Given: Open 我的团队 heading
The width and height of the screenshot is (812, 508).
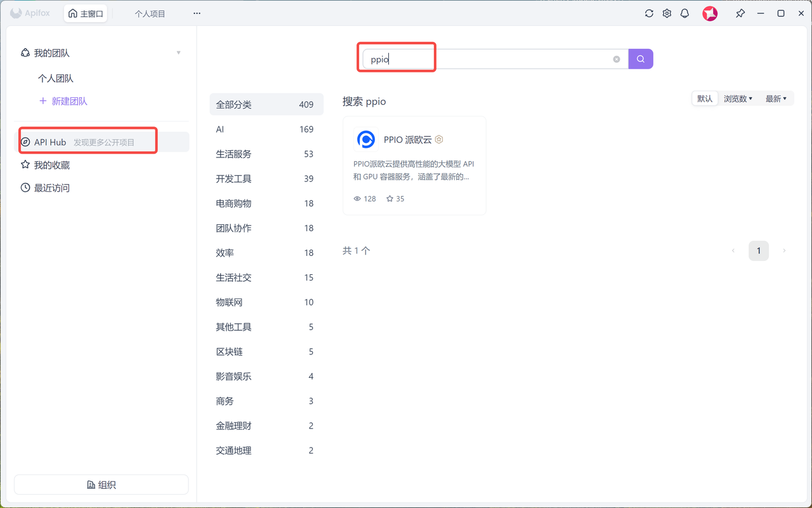Looking at the screenshot, I should (x=51, y=53).
